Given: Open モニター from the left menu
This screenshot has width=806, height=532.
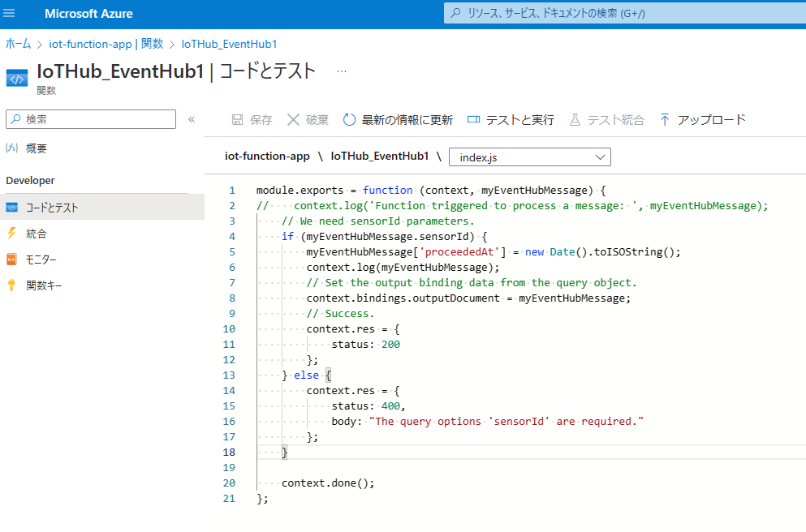Looking at the screenshot, I should pos(41,260).
